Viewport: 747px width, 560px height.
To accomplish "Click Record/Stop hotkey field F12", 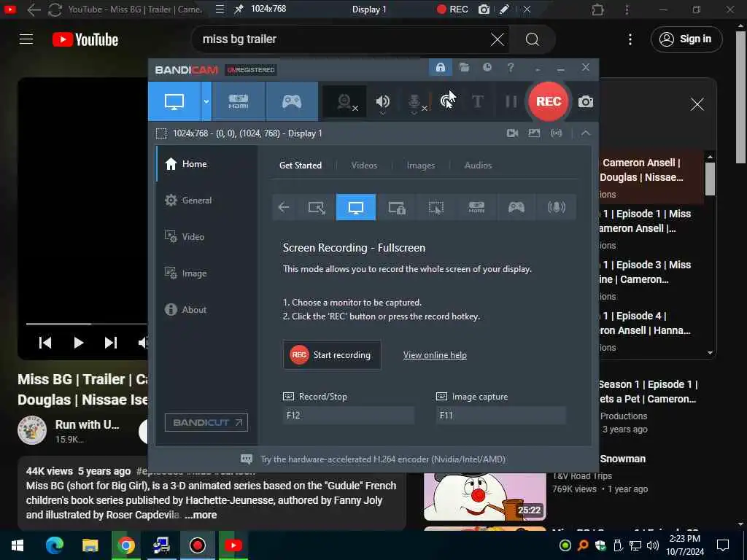I will [x=348, y=415].
